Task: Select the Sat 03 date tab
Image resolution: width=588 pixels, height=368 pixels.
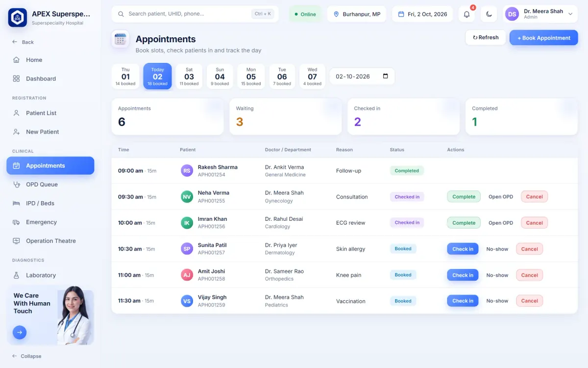Action: [189, 77]
